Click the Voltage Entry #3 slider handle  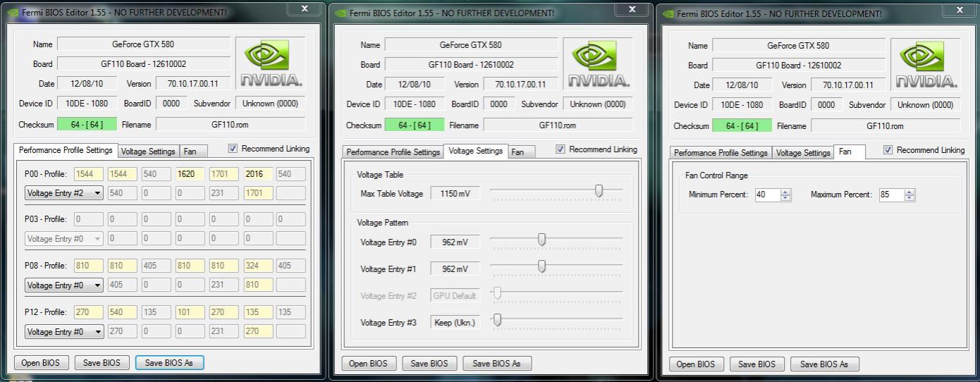point(497,320)
